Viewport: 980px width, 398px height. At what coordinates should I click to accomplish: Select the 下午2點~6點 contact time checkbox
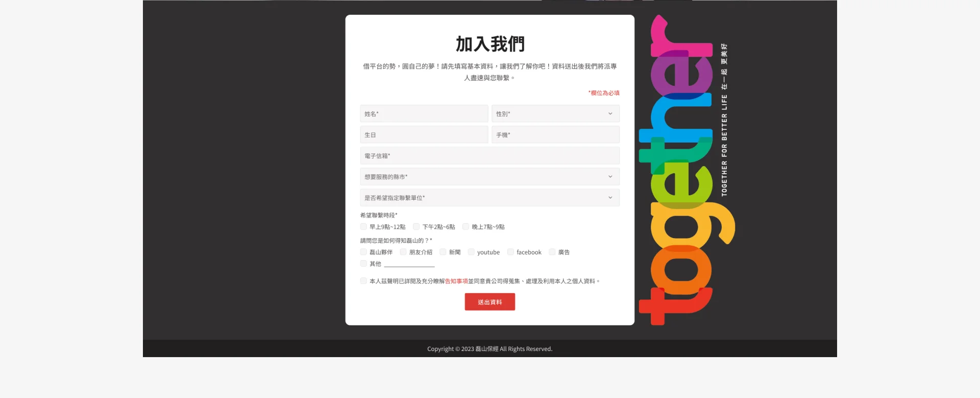416,227
